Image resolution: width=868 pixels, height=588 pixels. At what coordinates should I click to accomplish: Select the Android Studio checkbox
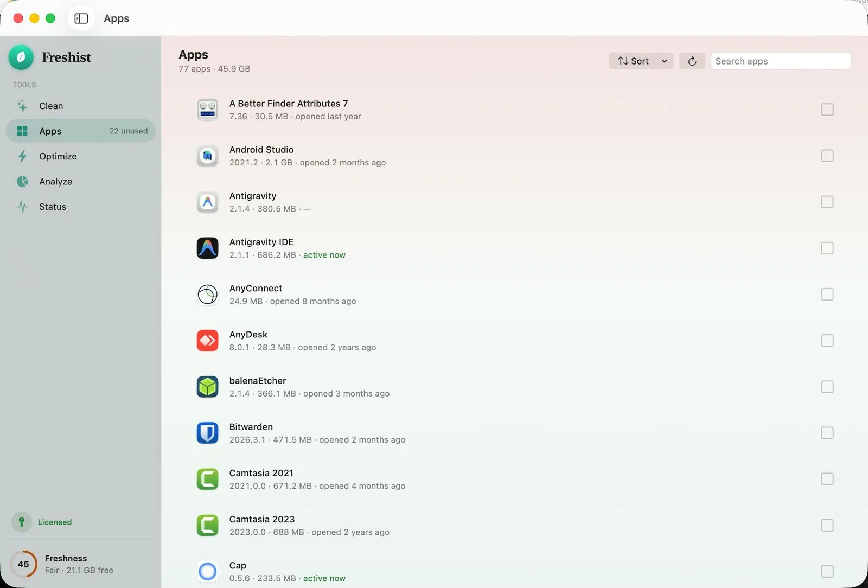coord(827,156)
